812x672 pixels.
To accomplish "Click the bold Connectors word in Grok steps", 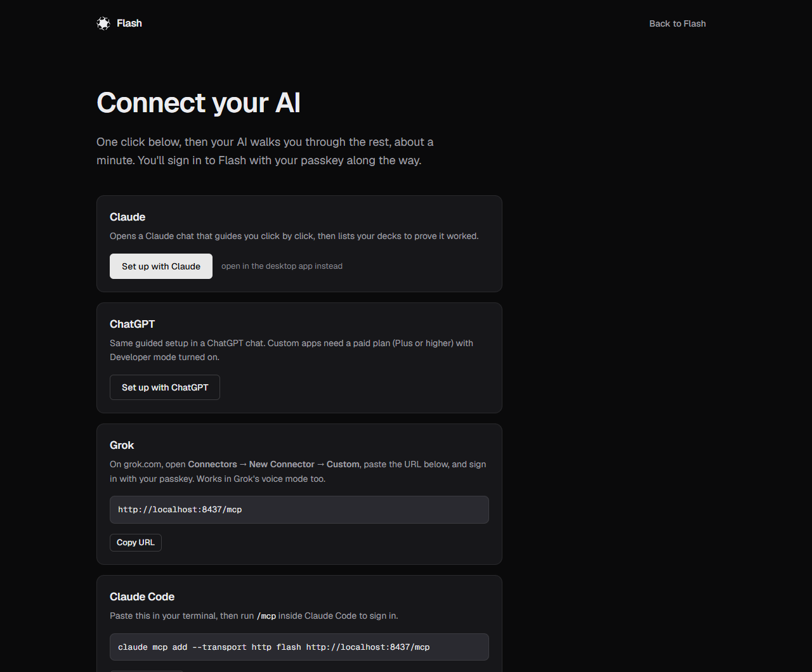I will click(x=213, y=464).
